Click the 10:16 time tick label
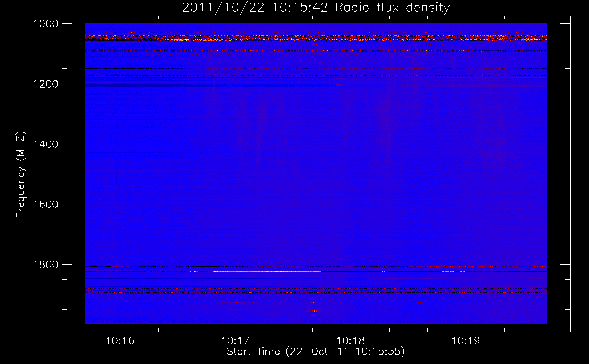This screenshot has height=364, width=589. pos(120,341)
